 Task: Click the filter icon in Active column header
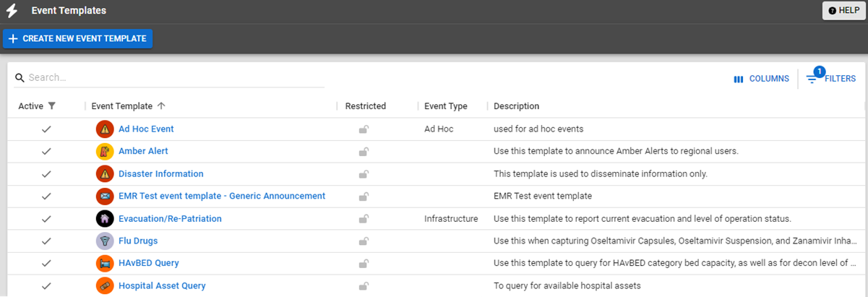(x=51, y=106)
